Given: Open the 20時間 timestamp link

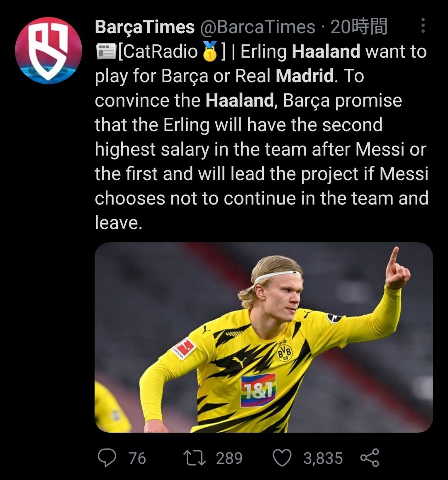Looking at the screenshot, I should [358, 27].
